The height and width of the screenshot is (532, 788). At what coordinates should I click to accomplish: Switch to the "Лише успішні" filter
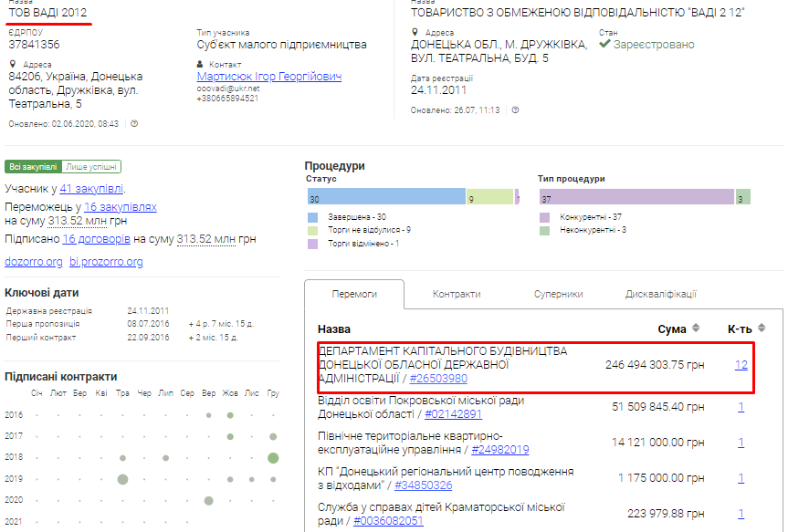[91, 167]
